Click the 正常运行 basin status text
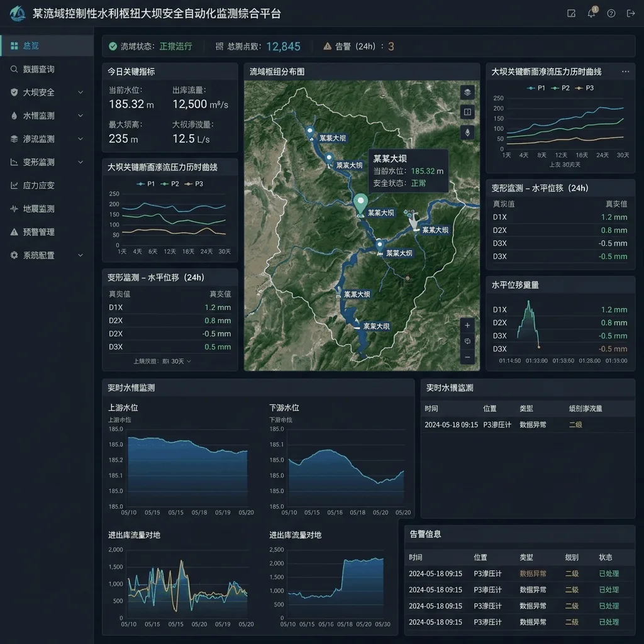 tap(176, 47)
